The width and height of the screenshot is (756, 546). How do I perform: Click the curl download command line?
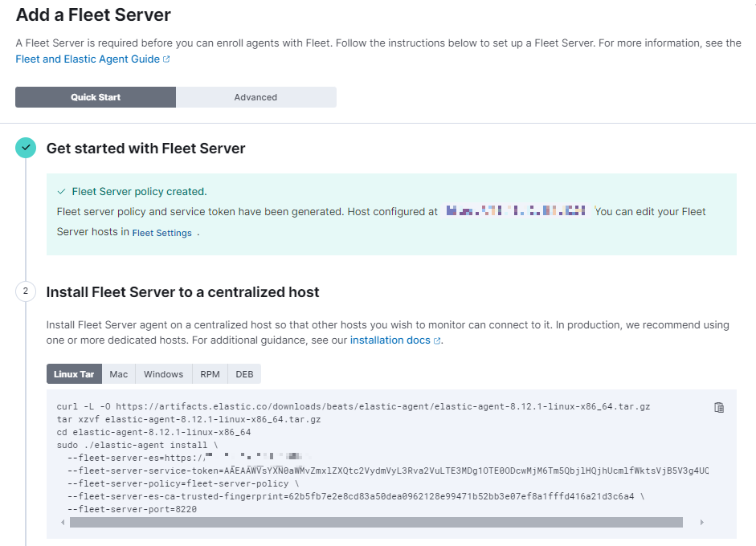[x=353, y=407]
